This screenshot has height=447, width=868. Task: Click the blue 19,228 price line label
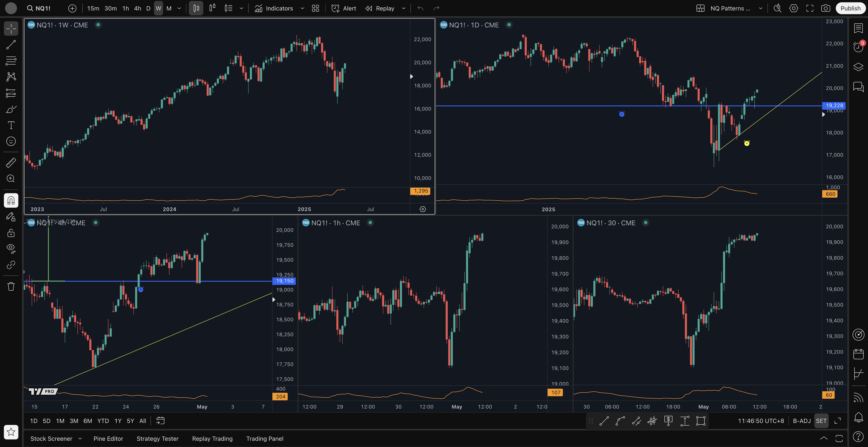[x=834, y=105]
